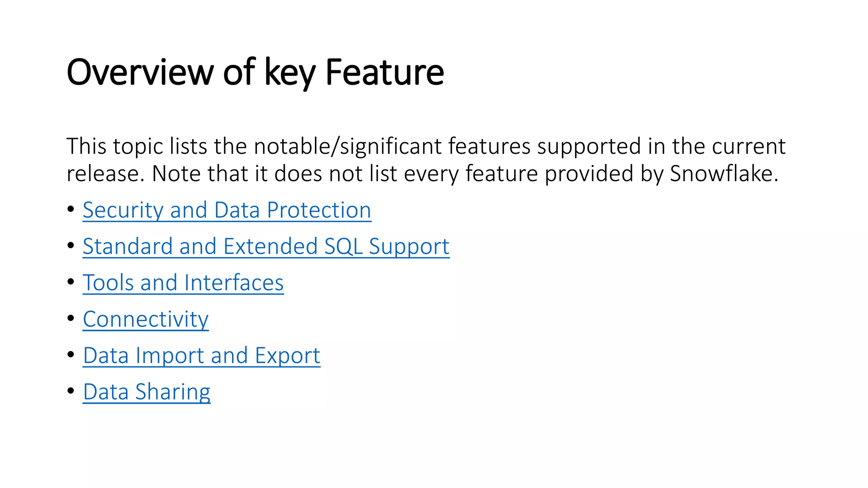Go to the Data Import and Export link
Screen dimensions: 868x488
(x=201, y=355)
